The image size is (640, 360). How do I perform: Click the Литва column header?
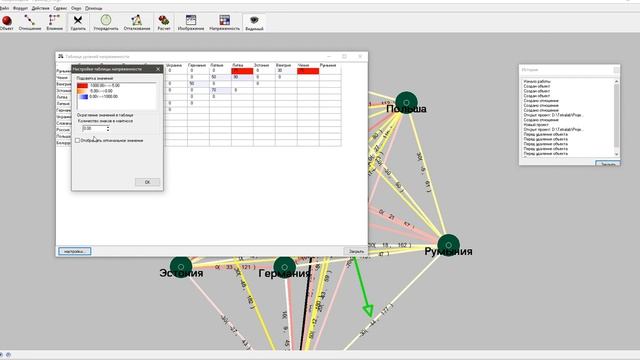click(x=238, y=65)
